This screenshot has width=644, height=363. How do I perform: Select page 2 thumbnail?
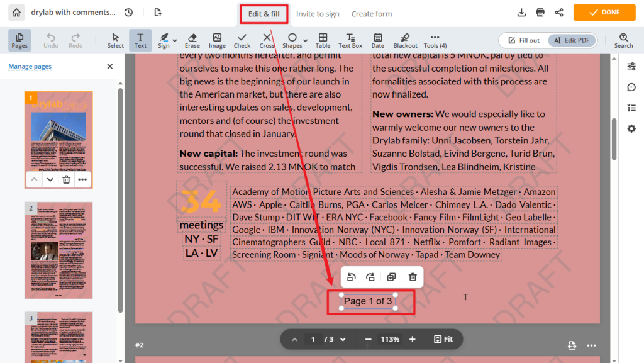click(58, 250)
